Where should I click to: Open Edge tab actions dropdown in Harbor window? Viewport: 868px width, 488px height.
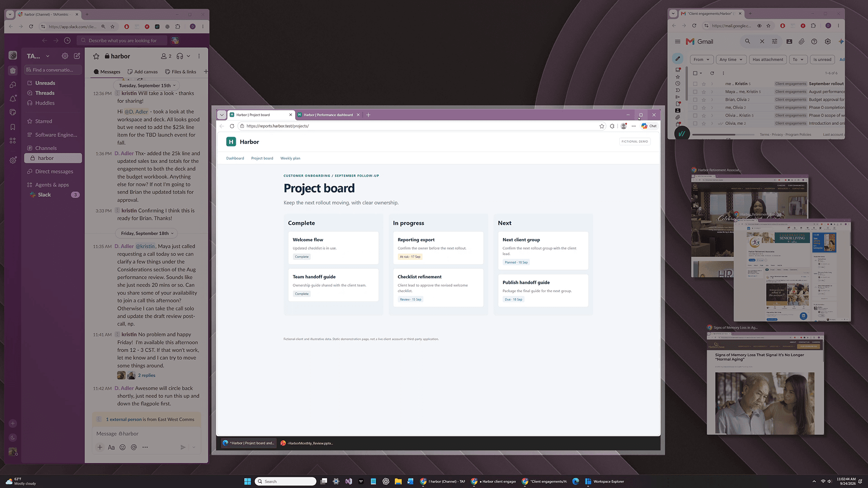(221, 115)
